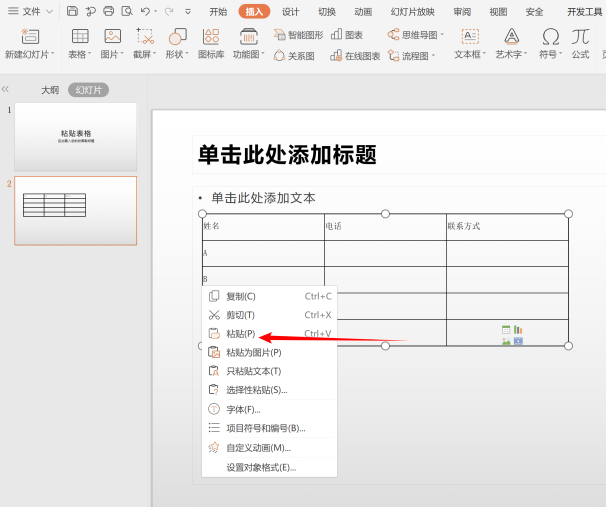Select the 幻灯片 panel tab
606x507 pixels.
click(x=89, y=90)
